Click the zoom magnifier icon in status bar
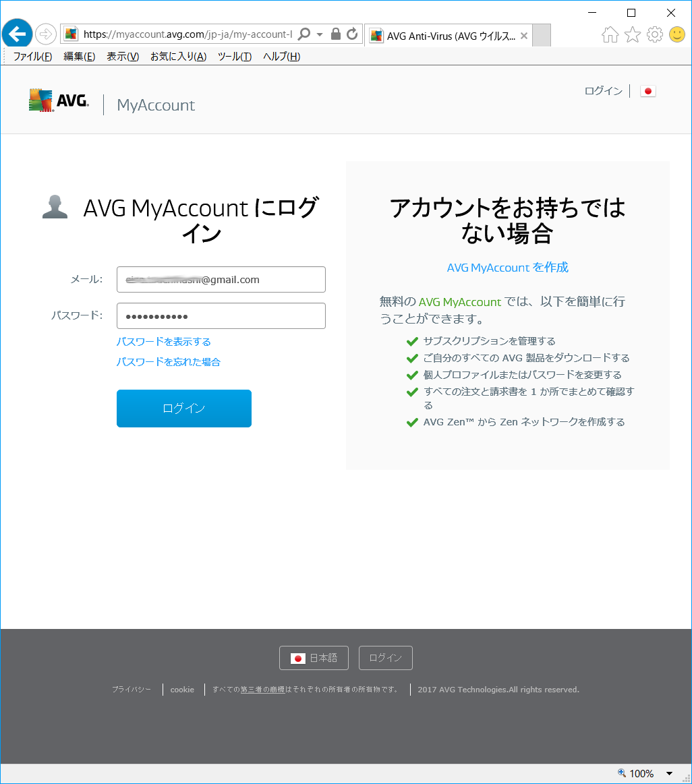The image size is (692, 784). tap(622, 773)
